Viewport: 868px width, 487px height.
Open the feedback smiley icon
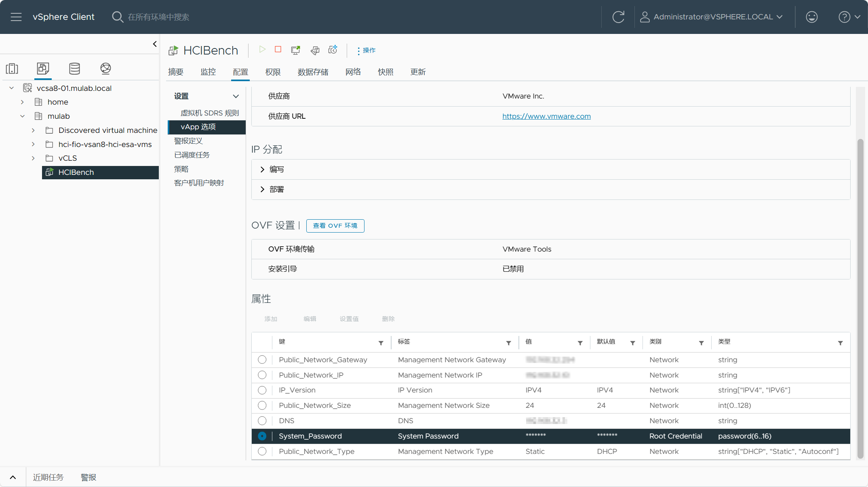811,17
